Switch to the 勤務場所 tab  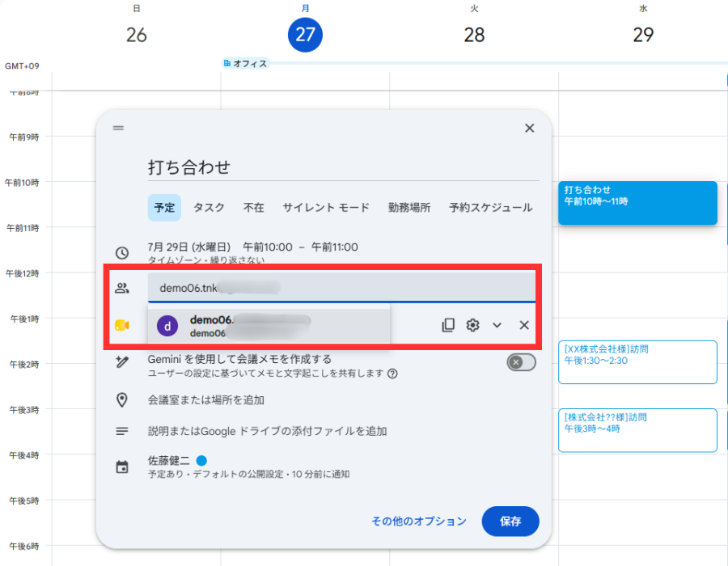click(409, 207)
